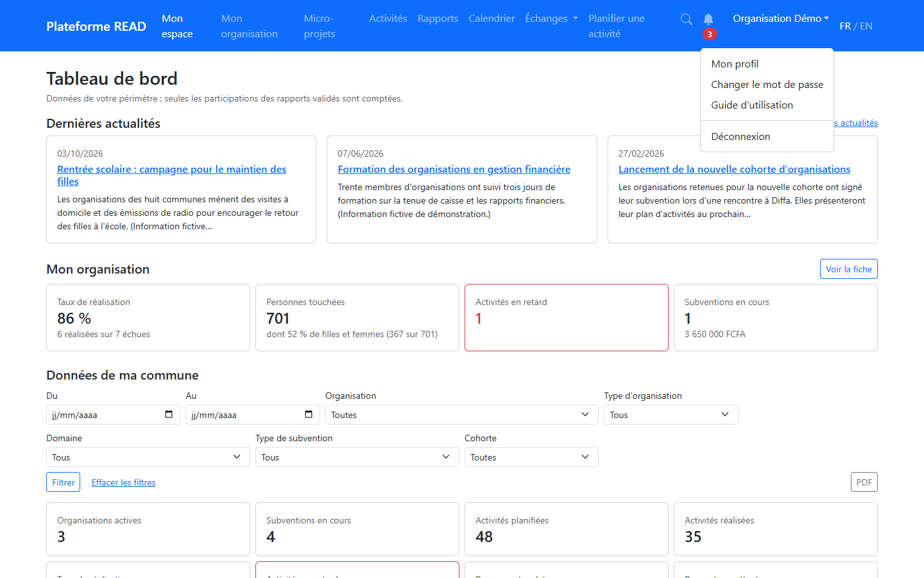Go to the Rapports section
This screenshot has height=578, width=924.
pos(438,19)
